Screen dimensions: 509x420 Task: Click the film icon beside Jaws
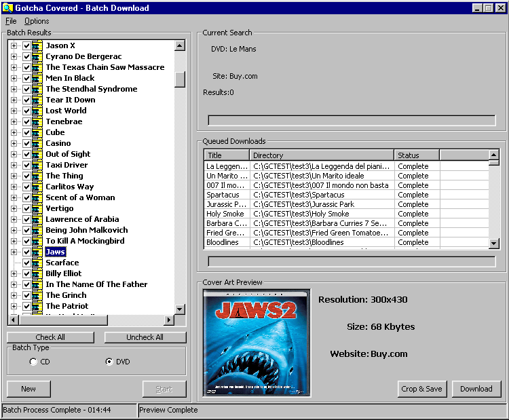(x=37, y=252)
